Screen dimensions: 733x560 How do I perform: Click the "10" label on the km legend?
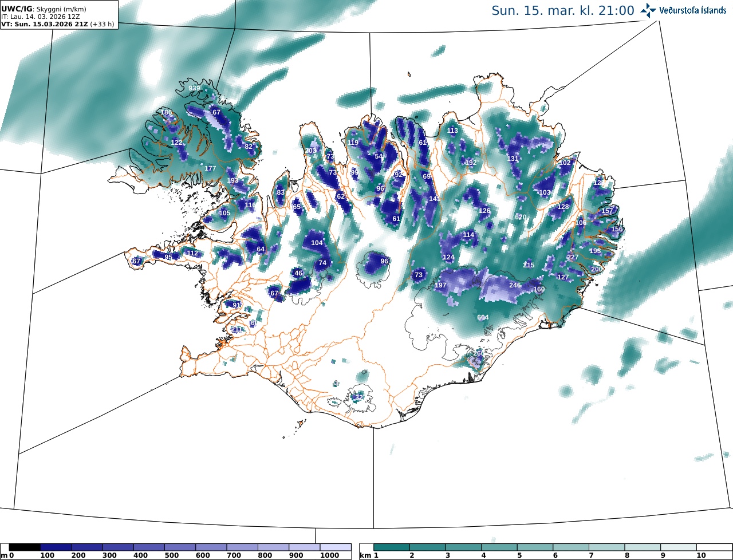[x=700, y=555]
